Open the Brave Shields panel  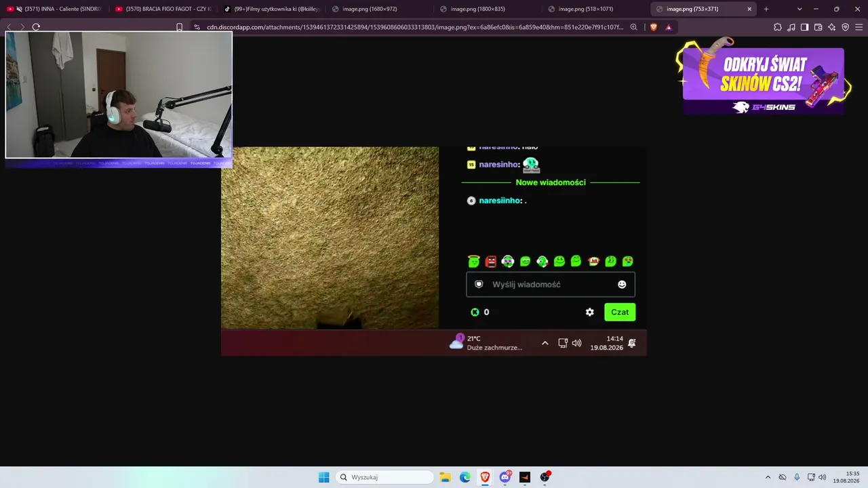point(654,27)
